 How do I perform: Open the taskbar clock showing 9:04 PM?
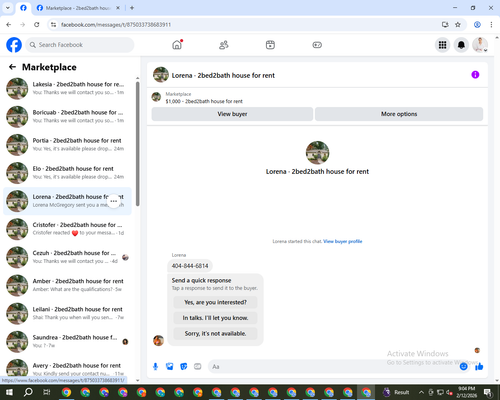(x=466, y=392)
